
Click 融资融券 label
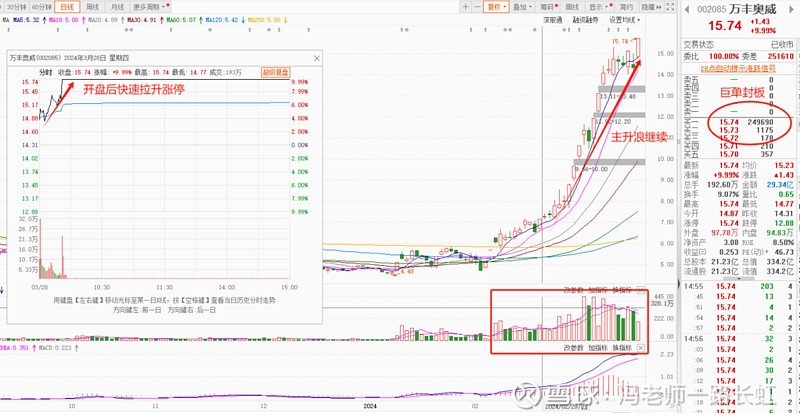coord(585,20)
